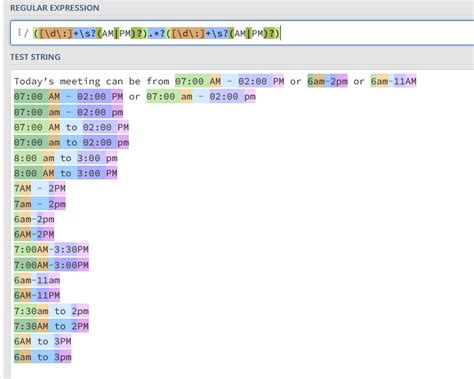Click the line "6am-11am"
The height and width of the screenshot is (379, 474).
coord(37,280)
